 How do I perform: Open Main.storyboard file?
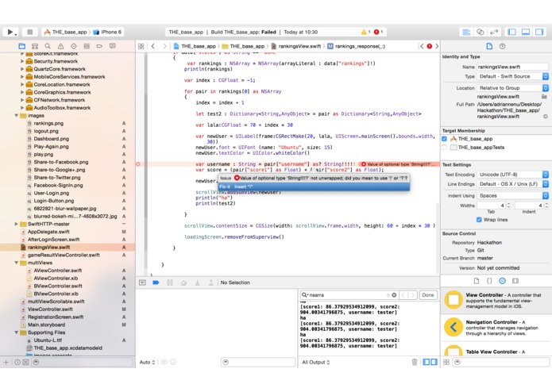point(46,325)
